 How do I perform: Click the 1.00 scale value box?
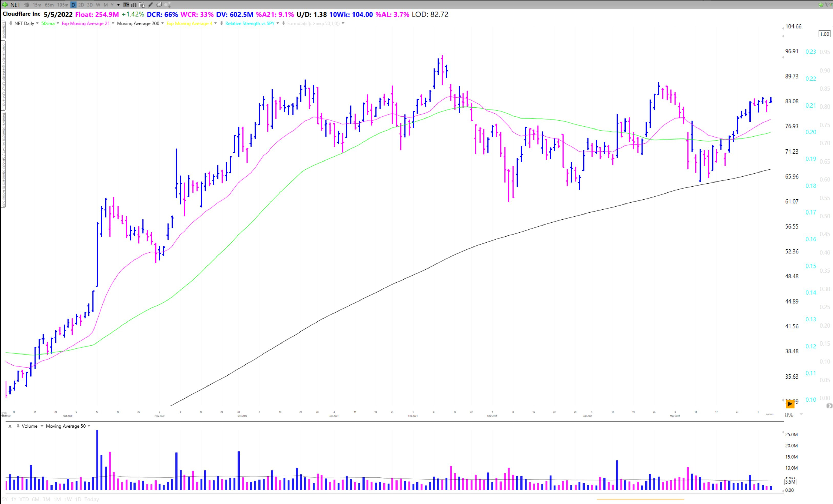[x=824, y=34]
